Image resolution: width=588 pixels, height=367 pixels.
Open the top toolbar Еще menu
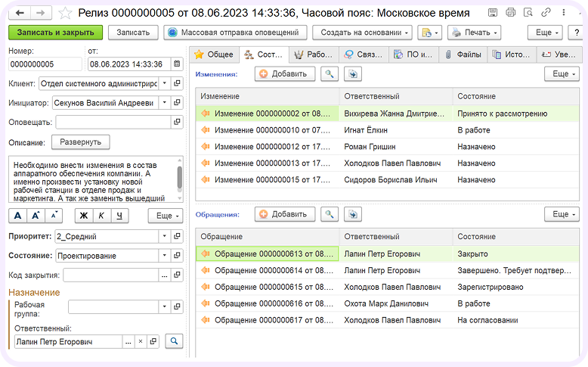coord(545,33)
